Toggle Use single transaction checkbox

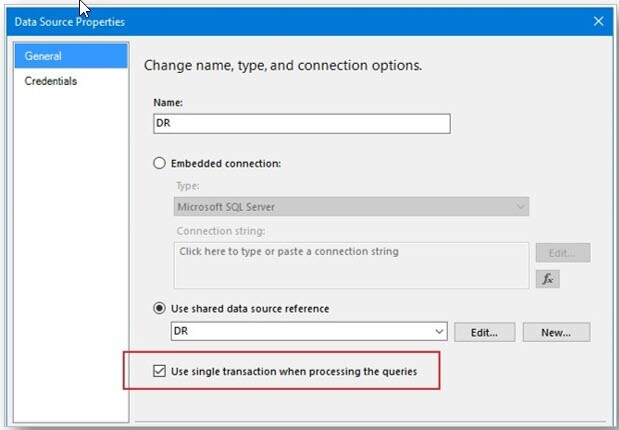coord(159,372)
